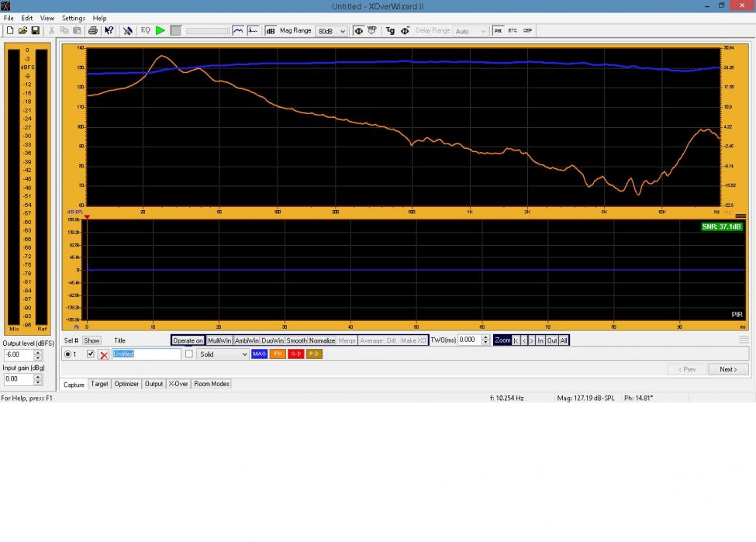Click the Print toolbar icon
This screenshot has height=542, width=756.
click(93, 31)
